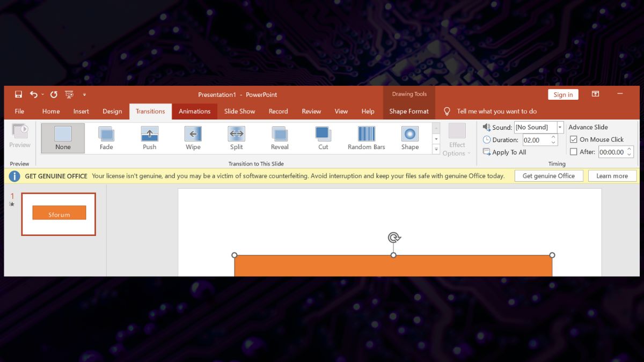
Task: Open the Help tab
Action: (x=368, y=112)
